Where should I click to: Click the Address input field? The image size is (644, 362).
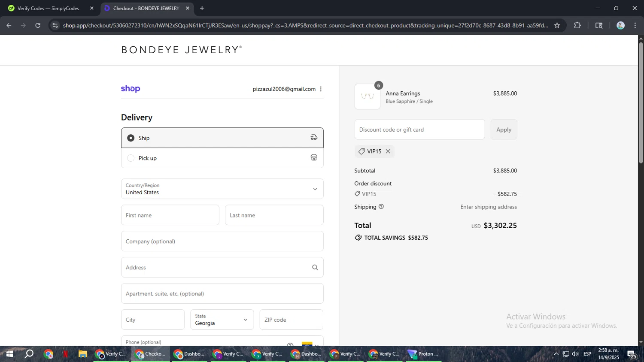(222, 267)
